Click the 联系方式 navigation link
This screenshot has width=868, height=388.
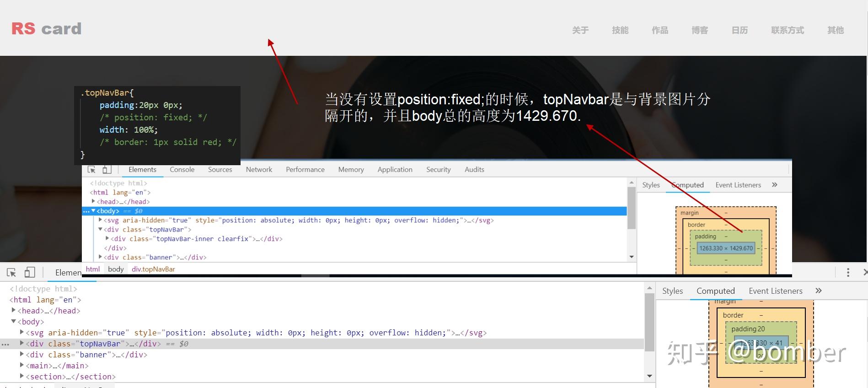[x=788, y=30]
